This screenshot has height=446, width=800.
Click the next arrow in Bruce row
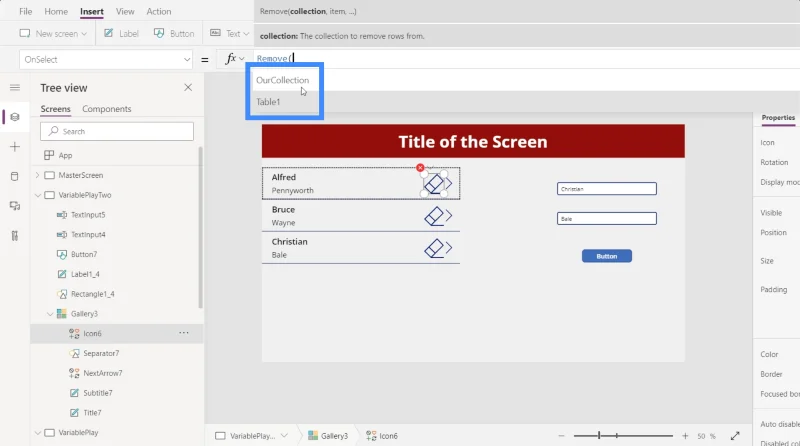449,216
